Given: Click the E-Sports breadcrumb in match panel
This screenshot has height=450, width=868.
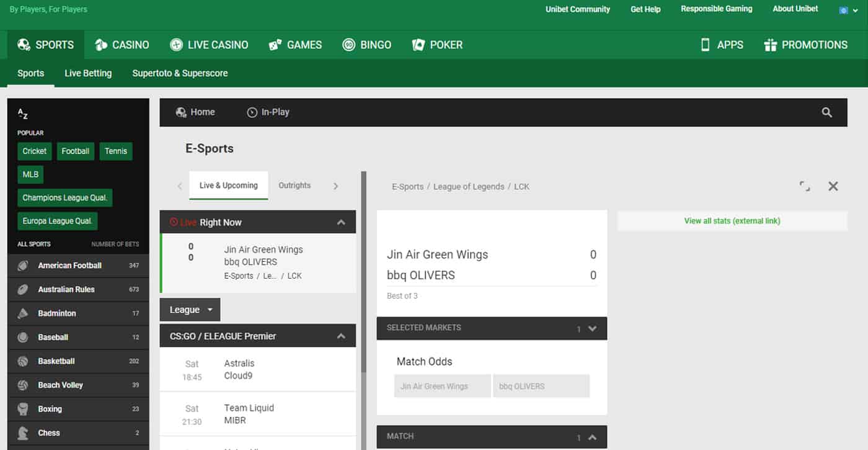Looking at the screenshot, I should (x=408, y=187).
